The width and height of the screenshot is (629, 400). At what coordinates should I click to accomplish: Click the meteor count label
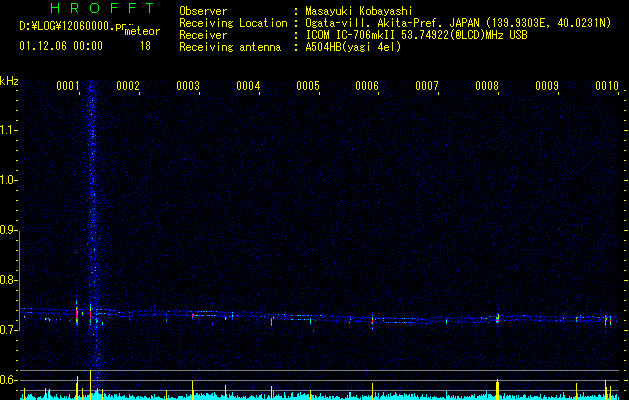(142, 31)
